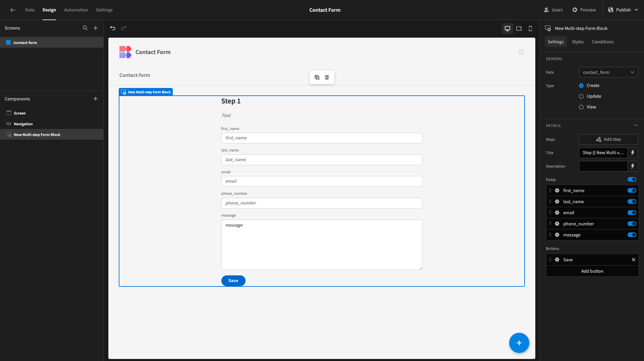Toggle the first_name field switch
Image resolution: width=644 pixels, height=361 pixels.
(x=632, y=190)
